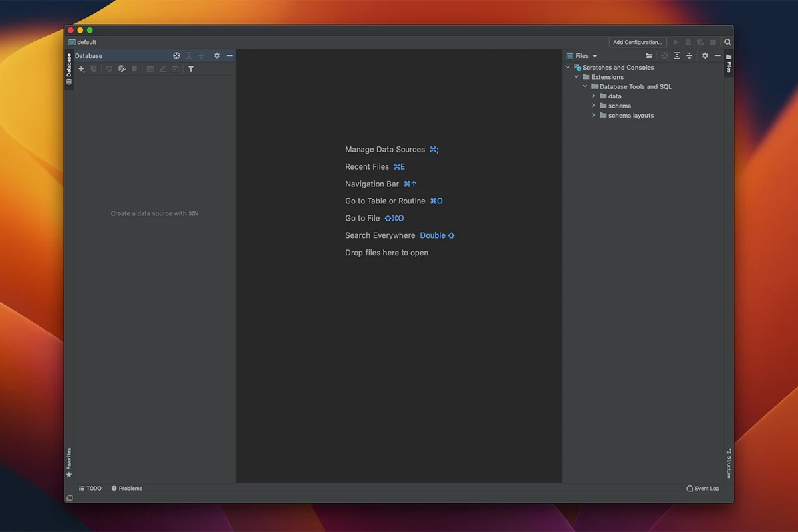Click Collapse All icon in Files panel
The image size is (798, 532).
pos(690,56)
